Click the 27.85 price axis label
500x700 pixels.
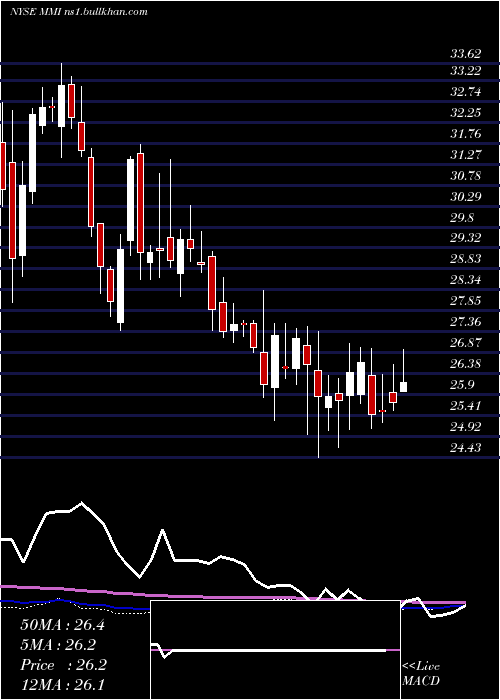466,300
